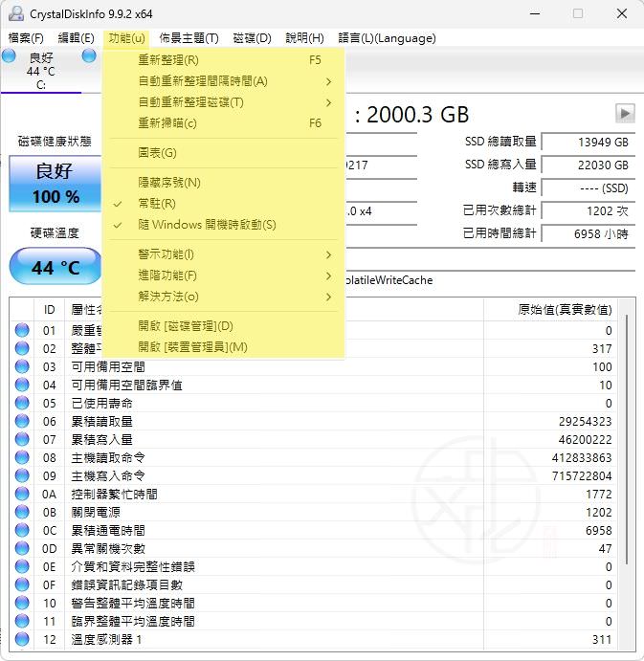Toggle 隱藏序號(N) hide serial number
644x661 pixels.
224,183
